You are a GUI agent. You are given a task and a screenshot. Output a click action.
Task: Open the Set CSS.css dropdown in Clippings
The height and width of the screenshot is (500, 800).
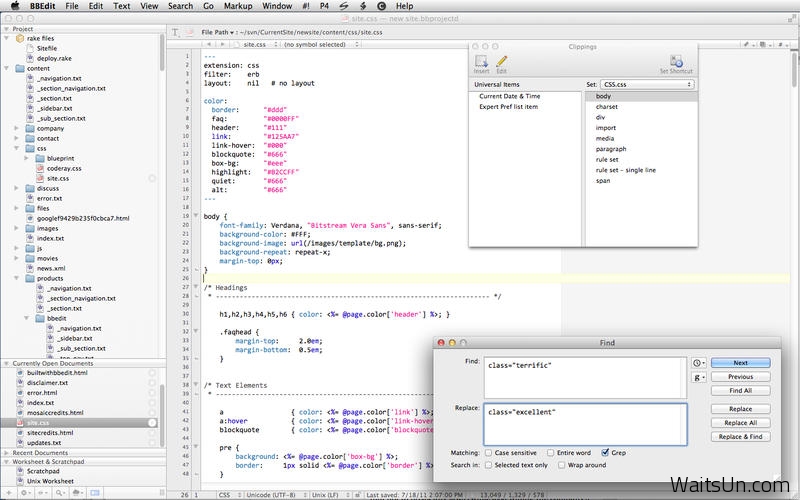(x=647, y=85)
